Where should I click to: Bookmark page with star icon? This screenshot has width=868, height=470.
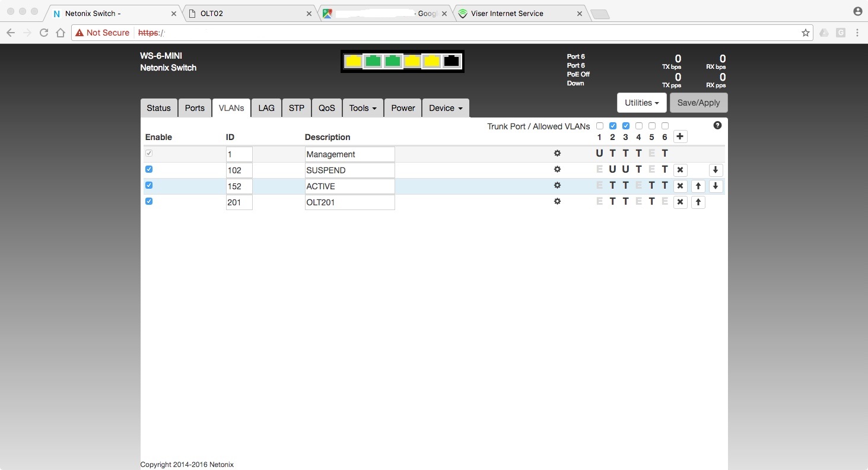tap(805, 33)
